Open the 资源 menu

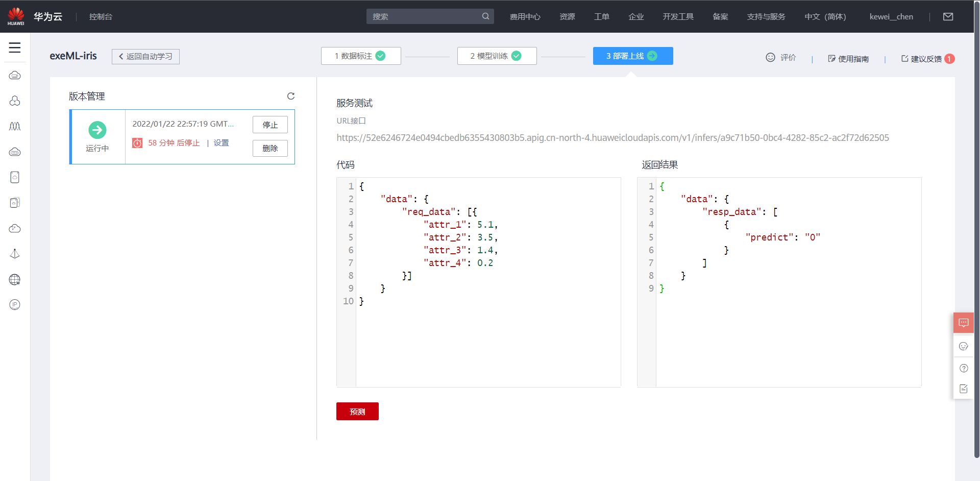pos(567,17)
